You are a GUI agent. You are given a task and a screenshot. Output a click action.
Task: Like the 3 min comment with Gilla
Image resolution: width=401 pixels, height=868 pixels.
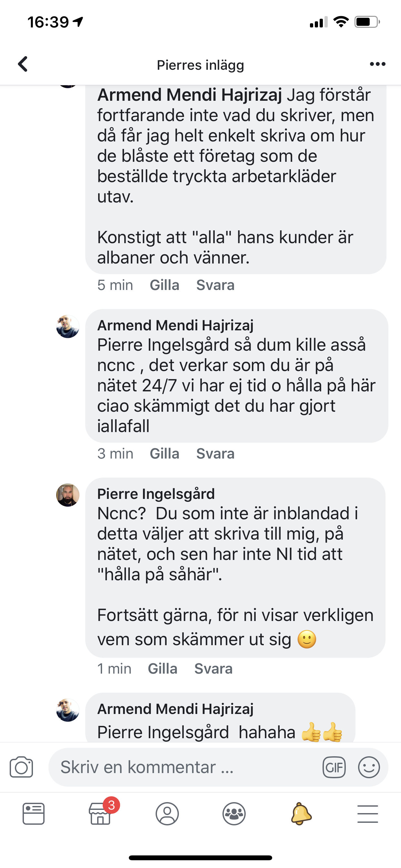pos(164,454)
